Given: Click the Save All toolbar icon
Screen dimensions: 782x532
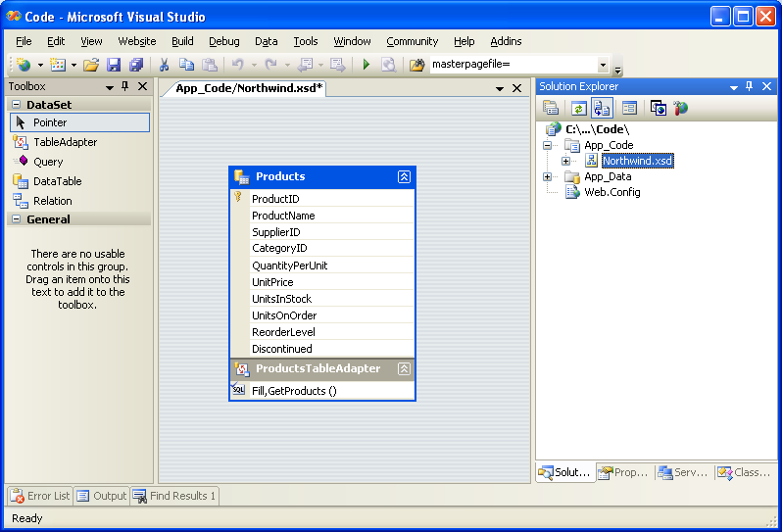Looking at the screenshot, I should tap(135, 65).
